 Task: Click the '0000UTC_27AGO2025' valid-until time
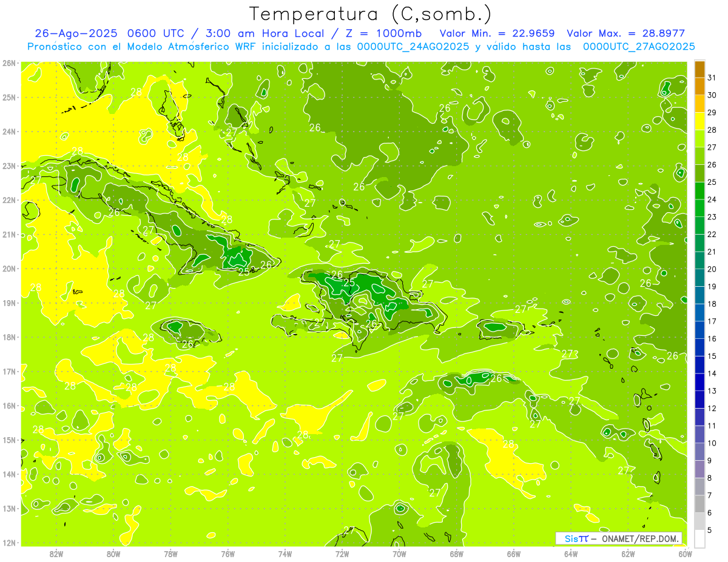(x=639, y=47)
